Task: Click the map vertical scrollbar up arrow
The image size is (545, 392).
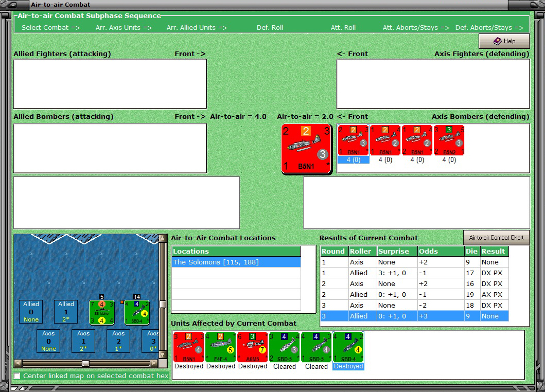Action: (162, 238)
